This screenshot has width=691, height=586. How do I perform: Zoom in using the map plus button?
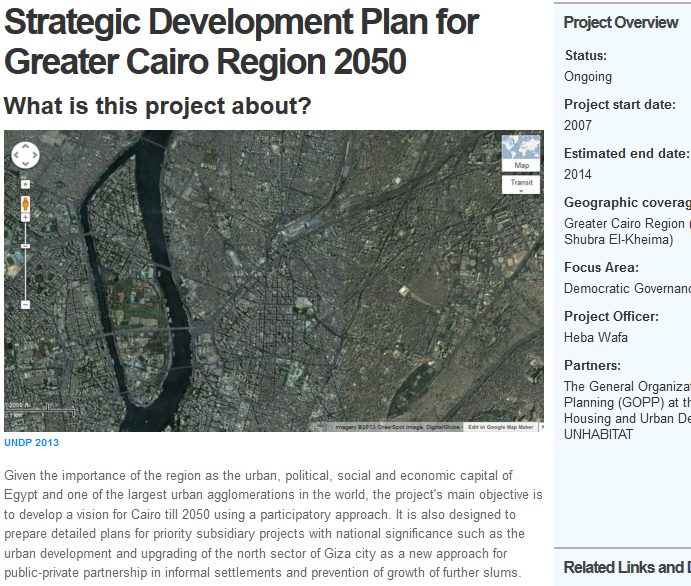tap(25, 217)
